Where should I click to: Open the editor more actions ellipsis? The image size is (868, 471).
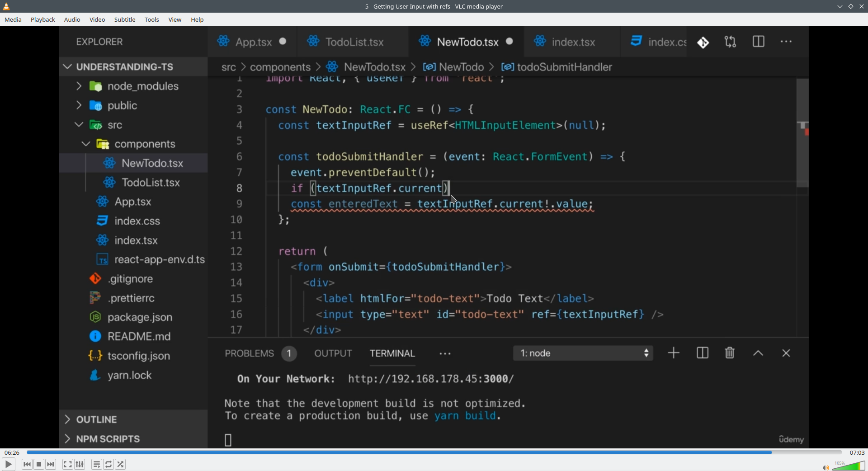(787, 42)
